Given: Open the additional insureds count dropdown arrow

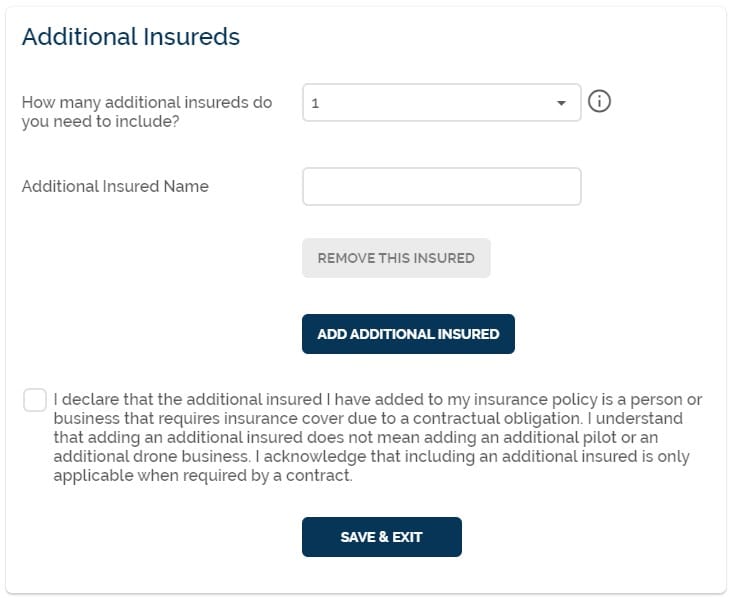Looking at the screenshot, I should (x=561, y=103).
